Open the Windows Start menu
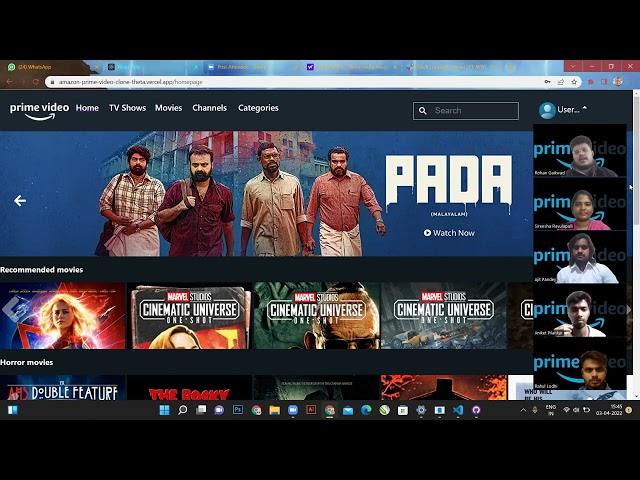Viewport: 640px width, 480px height. (13, 410)
